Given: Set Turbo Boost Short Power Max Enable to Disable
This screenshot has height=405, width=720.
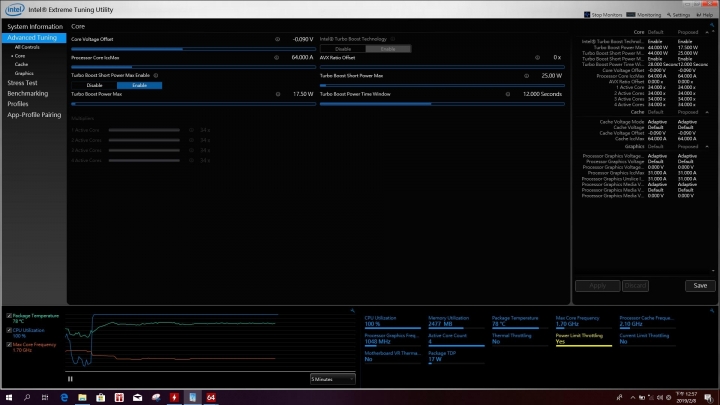Looking at the screenshot, I should coord(94,85).
